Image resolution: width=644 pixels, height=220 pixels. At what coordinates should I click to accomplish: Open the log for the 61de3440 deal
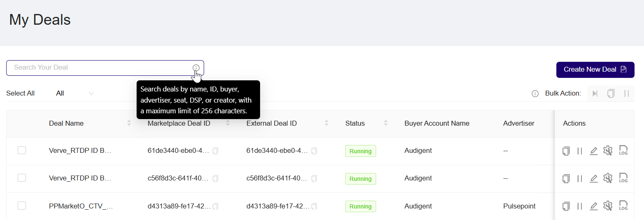point(623,150)
